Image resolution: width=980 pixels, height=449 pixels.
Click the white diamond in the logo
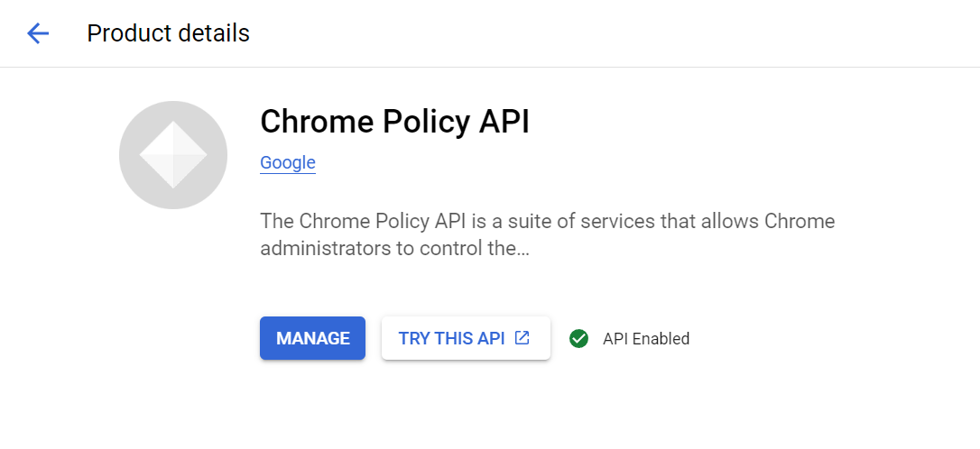coord(173,155)
